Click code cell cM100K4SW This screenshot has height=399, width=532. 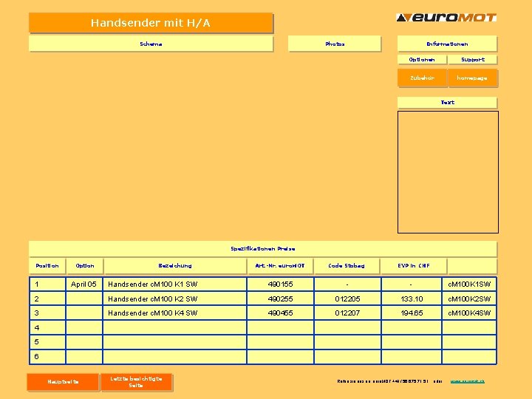(x=469, y=313)
